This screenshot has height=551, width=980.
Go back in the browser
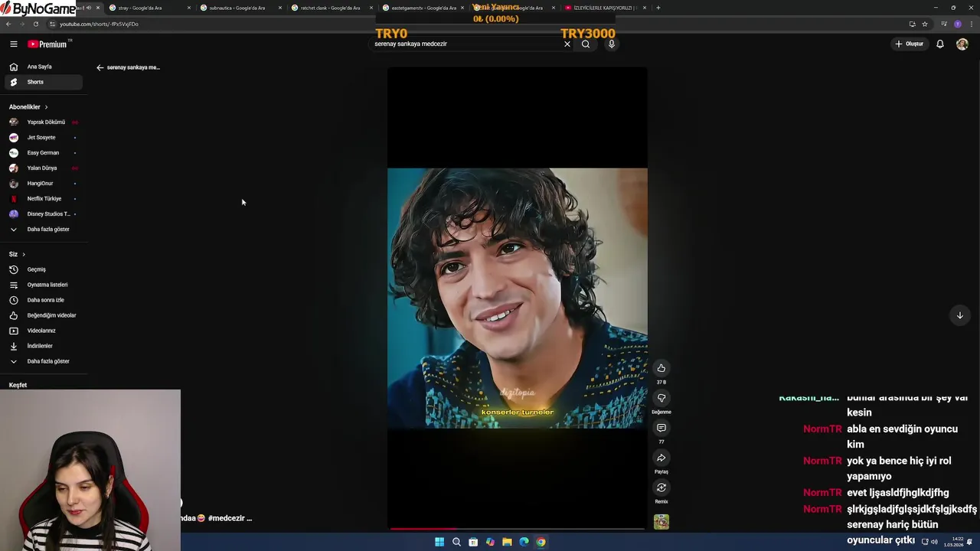pos(8,24)
